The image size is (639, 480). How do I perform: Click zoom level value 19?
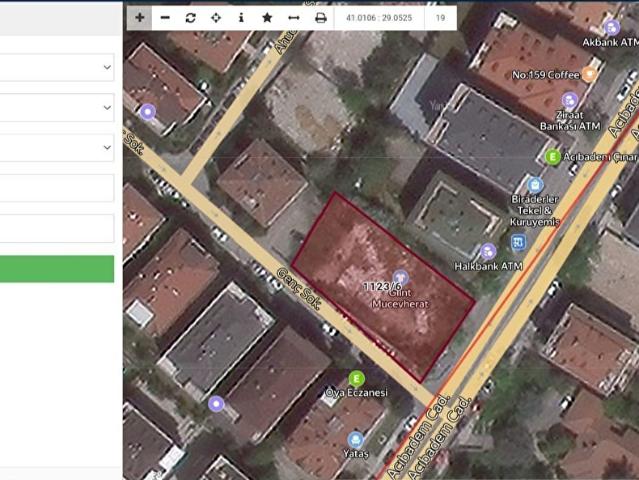tap(440, 18)
